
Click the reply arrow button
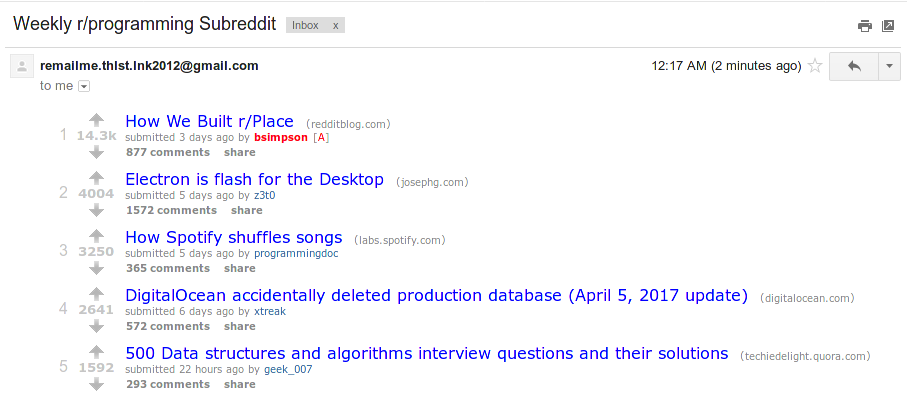[854, 66]
